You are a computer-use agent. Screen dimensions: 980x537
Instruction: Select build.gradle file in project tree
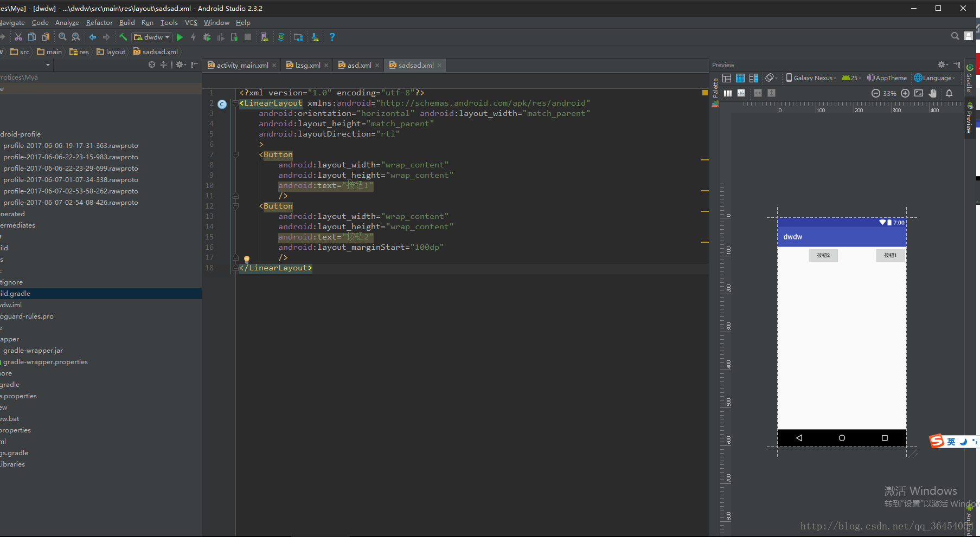click(x=101, y=293)
